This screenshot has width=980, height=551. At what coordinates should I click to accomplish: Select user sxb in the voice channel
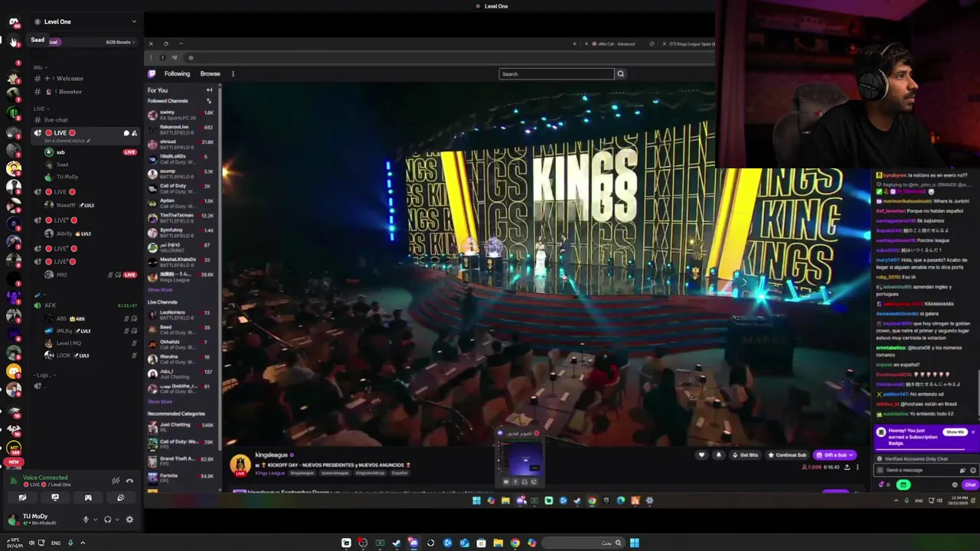click(x=60, y=152)
